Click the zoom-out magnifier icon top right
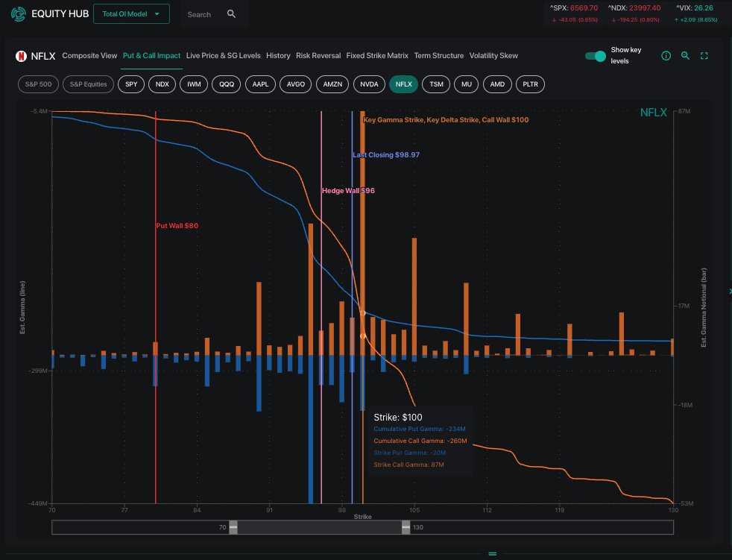Image resolution: width=732 pixels, height=560 pixels. tap(685, 55)
